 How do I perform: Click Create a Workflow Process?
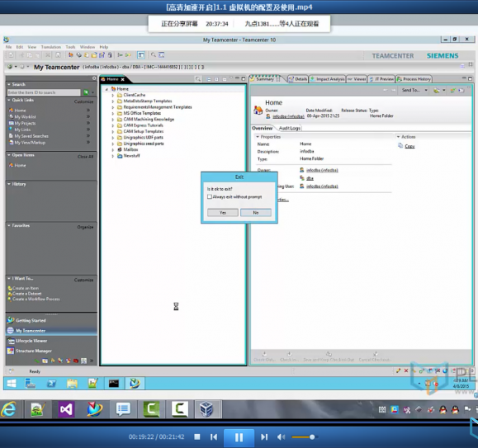click(x=36, y=299)
